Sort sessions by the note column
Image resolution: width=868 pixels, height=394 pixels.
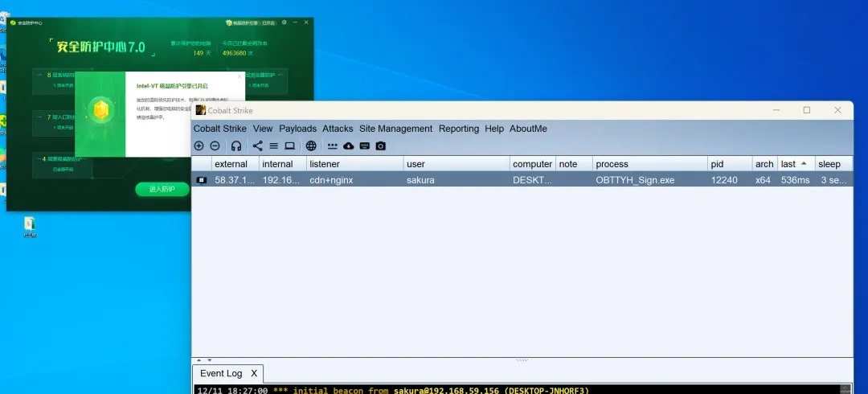pos(574,164)
